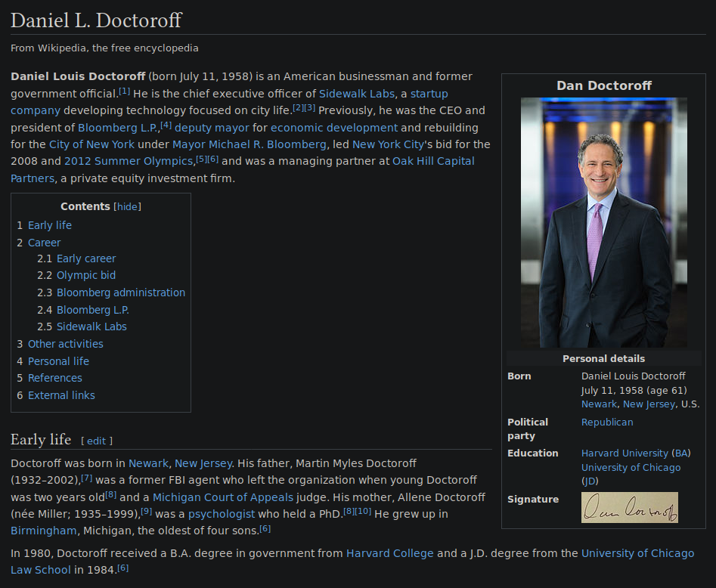Open Harvard University link in infobox
716x588 pixels.
tap(625, 453)
